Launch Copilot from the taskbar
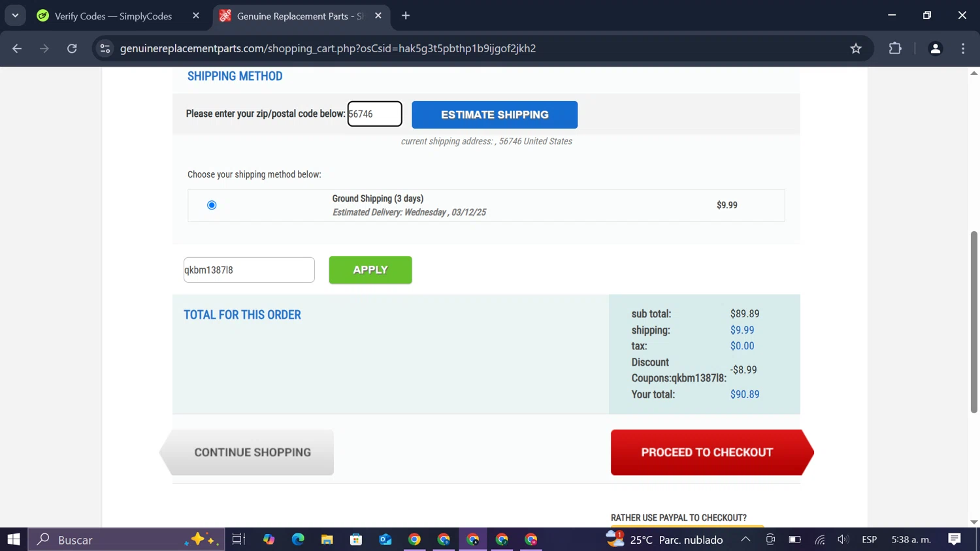This screenshot has width=980, height=551. 269,539
